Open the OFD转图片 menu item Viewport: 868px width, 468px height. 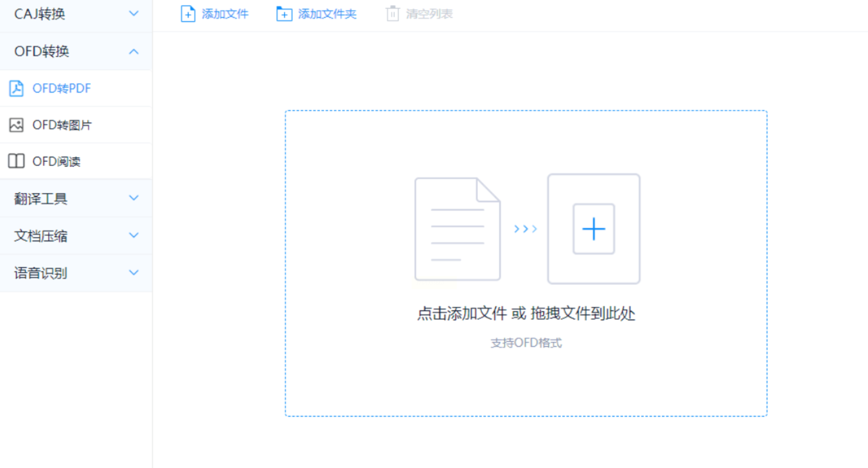[x=62, y=125]
